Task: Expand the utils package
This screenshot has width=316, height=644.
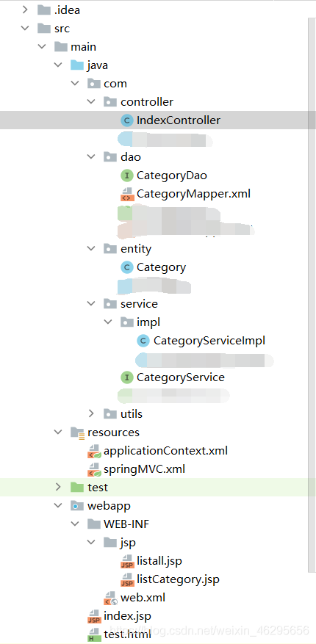Action: pyautogui.click(x=91, y=413)
